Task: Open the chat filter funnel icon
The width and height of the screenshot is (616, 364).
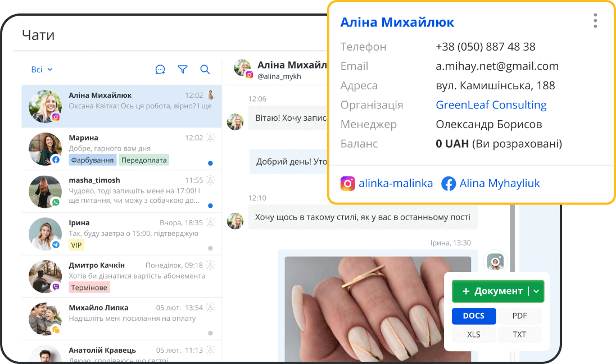Action: click(183, 70)
